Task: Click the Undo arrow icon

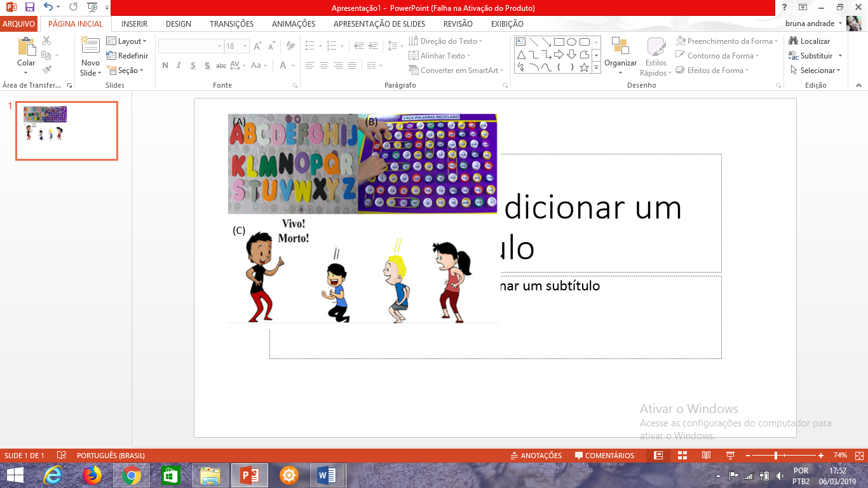Action: point(48,8)
